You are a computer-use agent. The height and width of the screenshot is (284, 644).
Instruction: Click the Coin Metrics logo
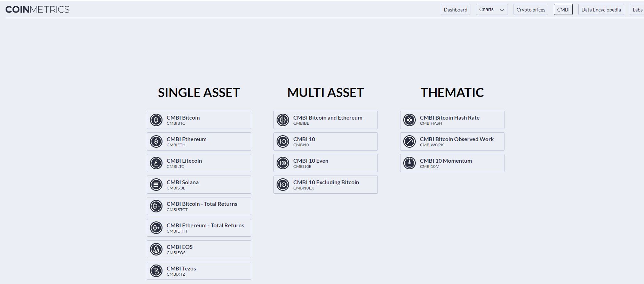[x=38, y=9]
